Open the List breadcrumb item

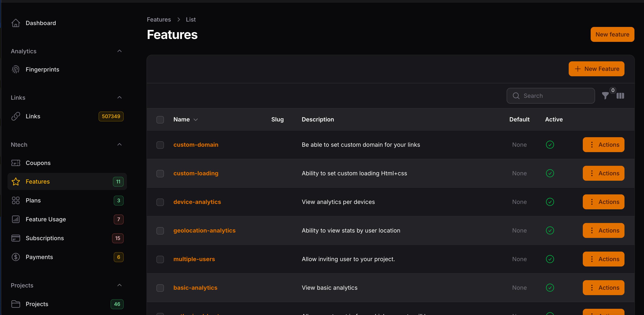point(190,19)
